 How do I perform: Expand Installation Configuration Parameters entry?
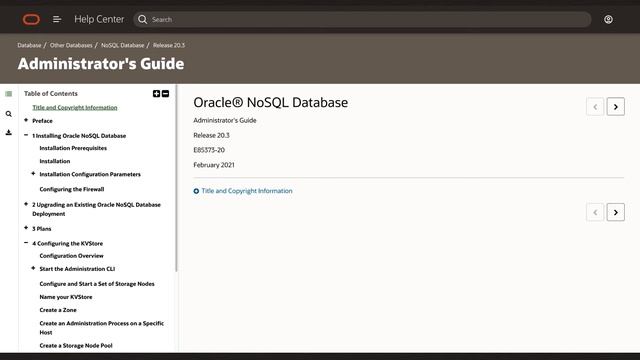pos(33,173)
